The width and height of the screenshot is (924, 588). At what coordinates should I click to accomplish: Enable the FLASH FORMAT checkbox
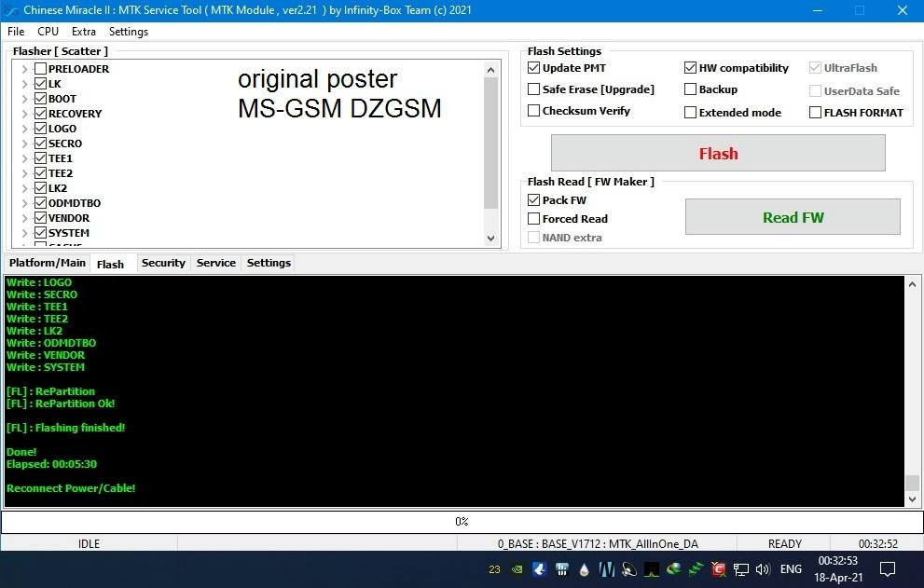[x=815, y=112]
